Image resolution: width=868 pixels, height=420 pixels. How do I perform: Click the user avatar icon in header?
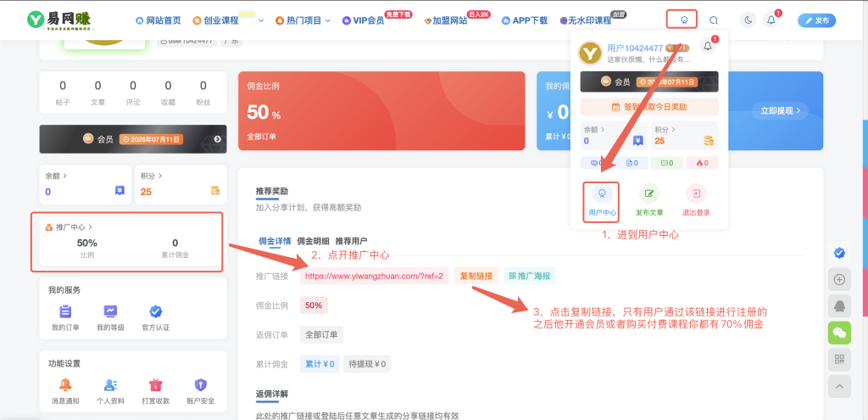click(684, 20)
